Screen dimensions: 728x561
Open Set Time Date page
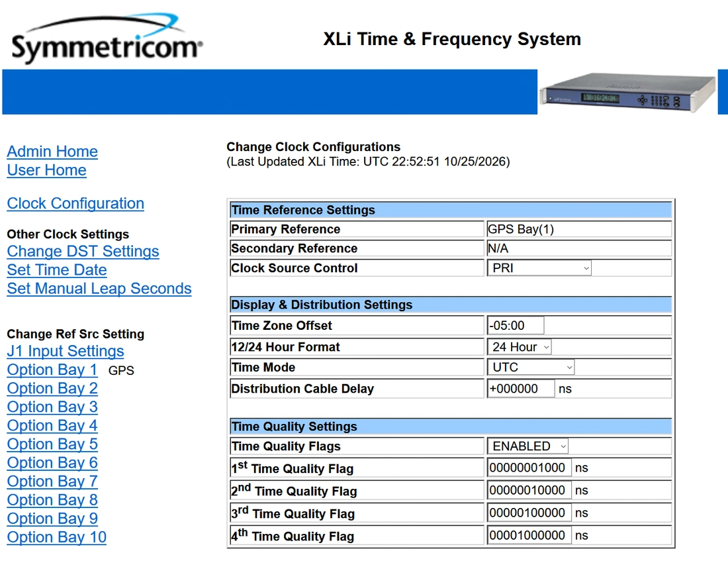(x=57, y=270)
